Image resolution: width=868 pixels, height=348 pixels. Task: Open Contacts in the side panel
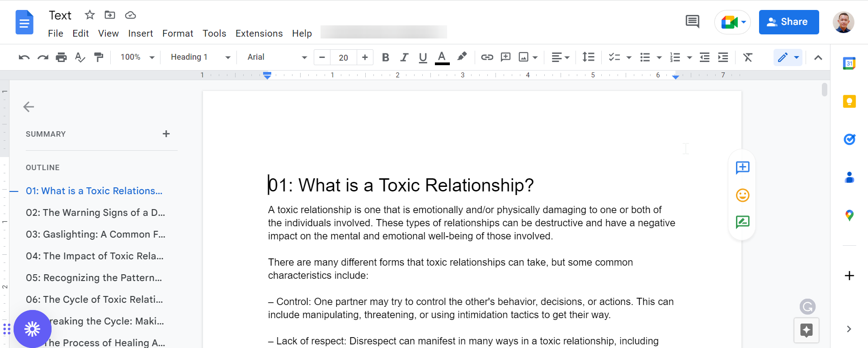[849, 177]
